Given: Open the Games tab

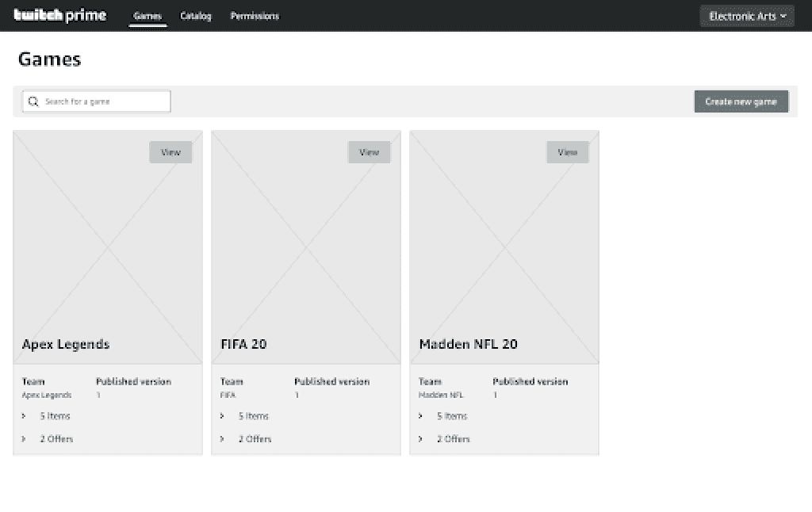Looking at the screenshot, I should [x=147, y=16].
